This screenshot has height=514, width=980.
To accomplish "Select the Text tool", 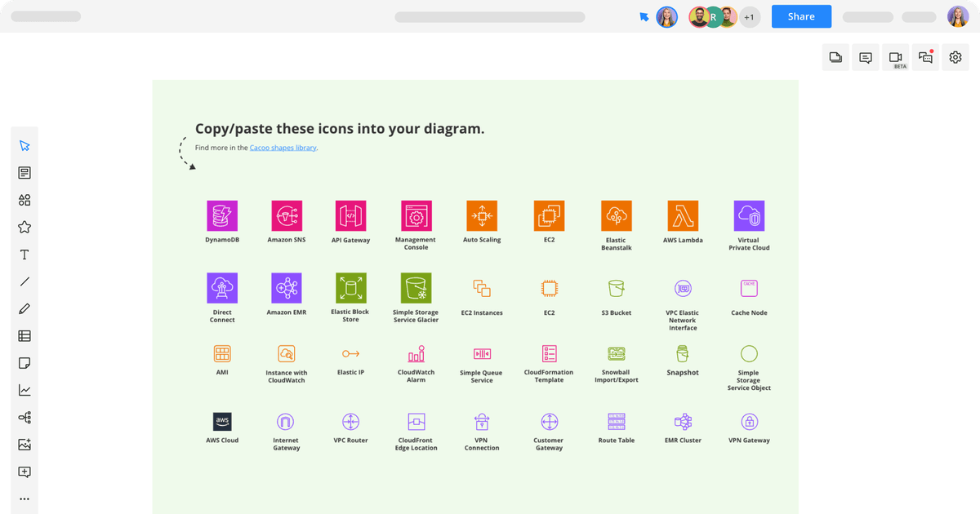I will pos(24,254).
